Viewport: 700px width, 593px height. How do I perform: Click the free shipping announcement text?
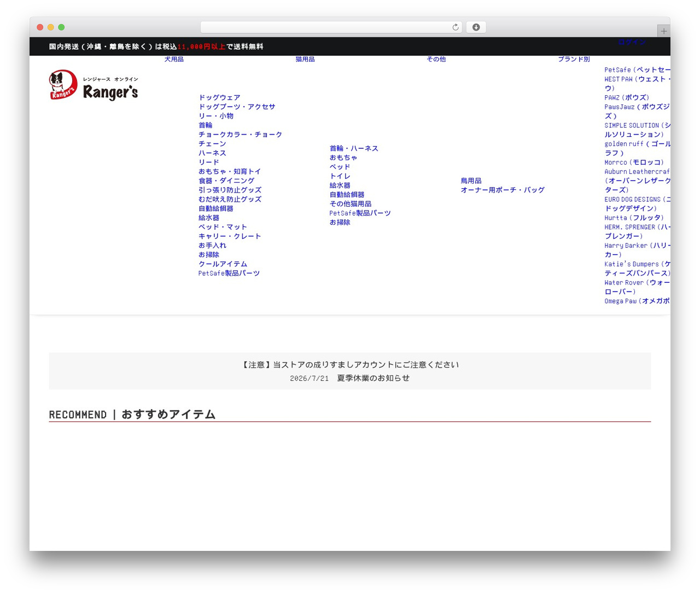tap(156, 46)
